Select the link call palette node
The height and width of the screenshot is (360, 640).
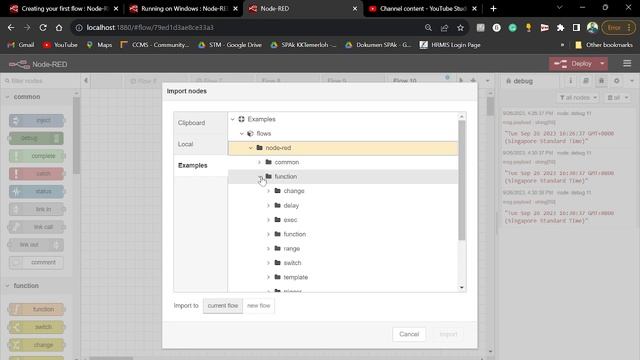37,227
